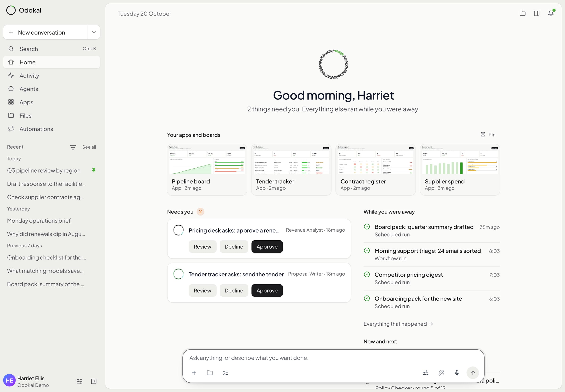The image size is (565, 392).
Task: Open composer options sliders icon
Action: [426, 372]
